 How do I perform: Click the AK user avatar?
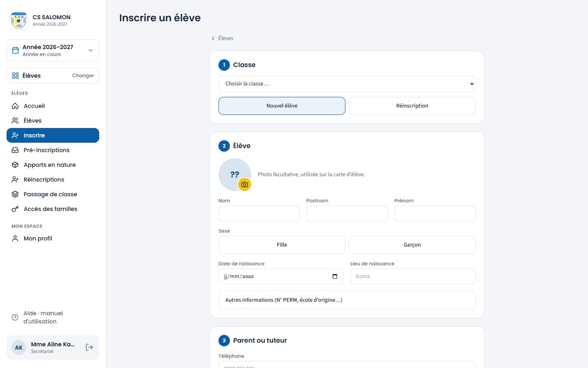pyautogui.click(x=19, y=348)
